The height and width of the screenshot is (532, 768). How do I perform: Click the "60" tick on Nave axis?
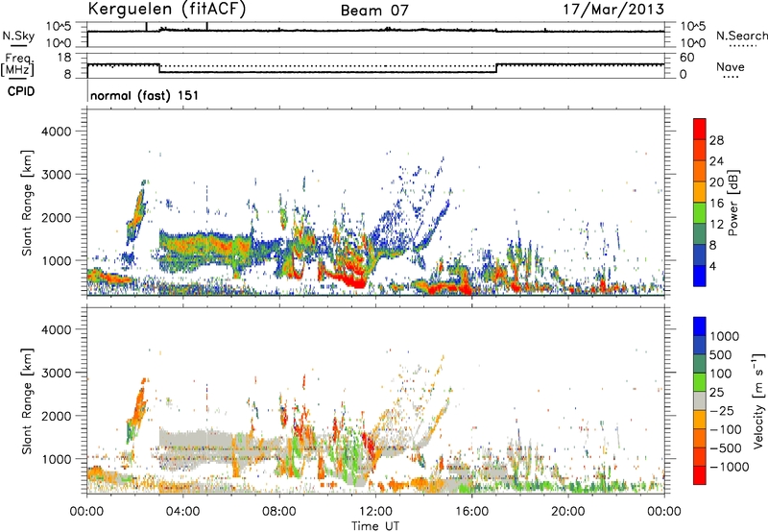(686, 58)
